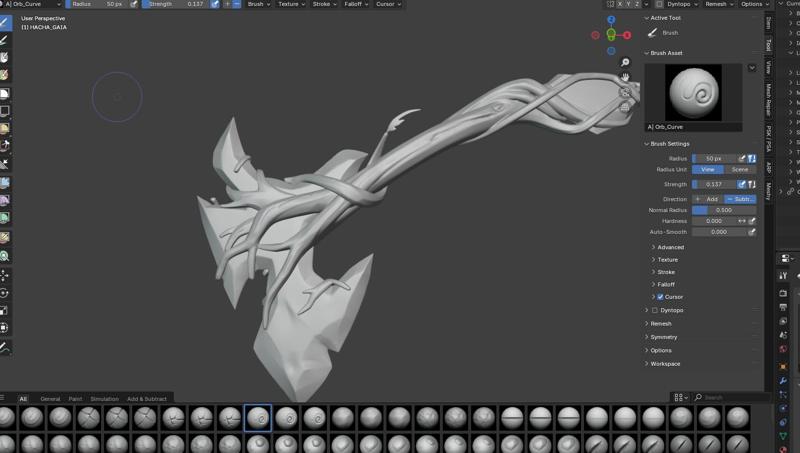This screenshot has height=453, width=800.
Task: Toggle Hardness pen pressure icon
Action: (752, 221)
